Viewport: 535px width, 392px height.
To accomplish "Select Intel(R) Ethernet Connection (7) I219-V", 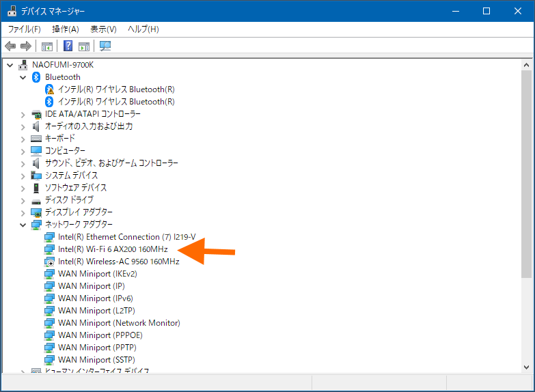I will [127, 237].
